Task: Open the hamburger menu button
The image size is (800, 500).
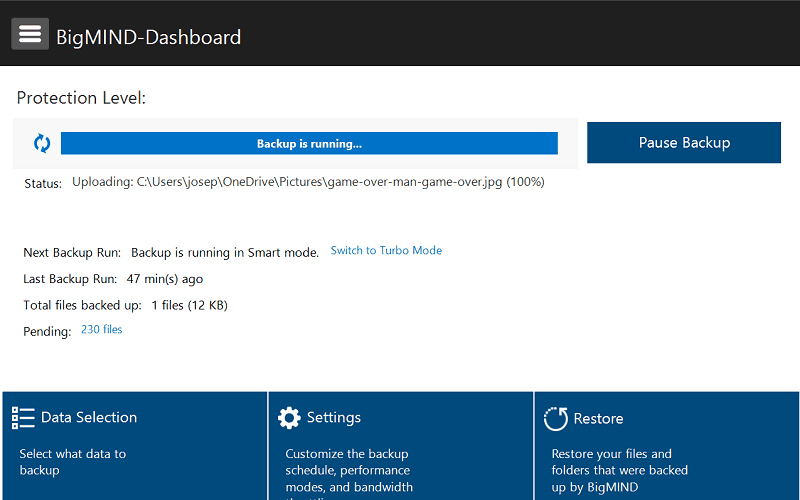Action: 30,34
